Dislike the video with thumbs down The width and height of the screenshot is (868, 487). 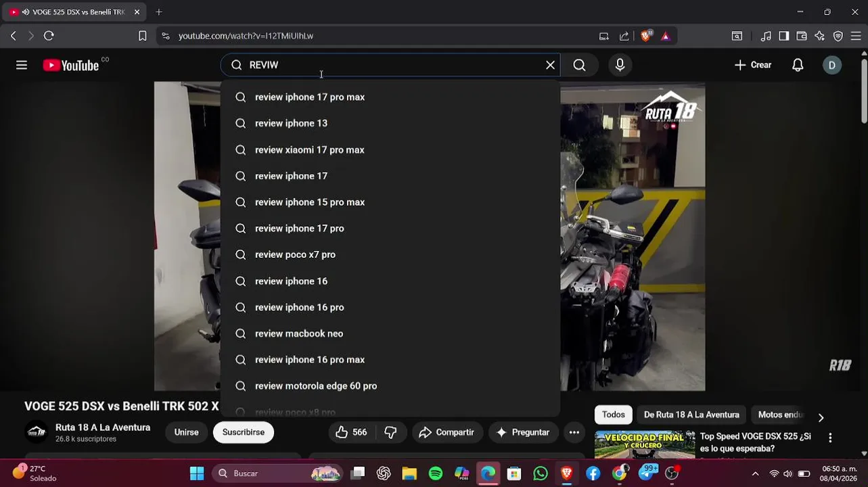pyautogui.click(x=390, y=432)
